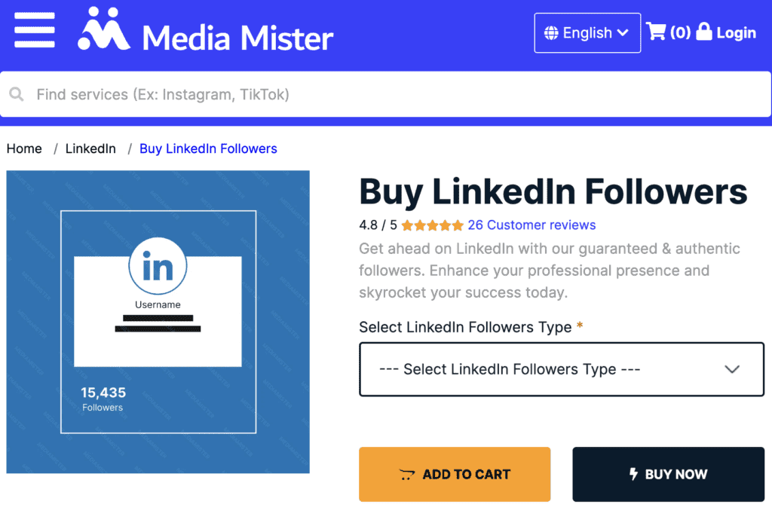Open the Select LinkedIn Followers Type dropdown
This screenshot has height=532, width=772.
[561, 369]
